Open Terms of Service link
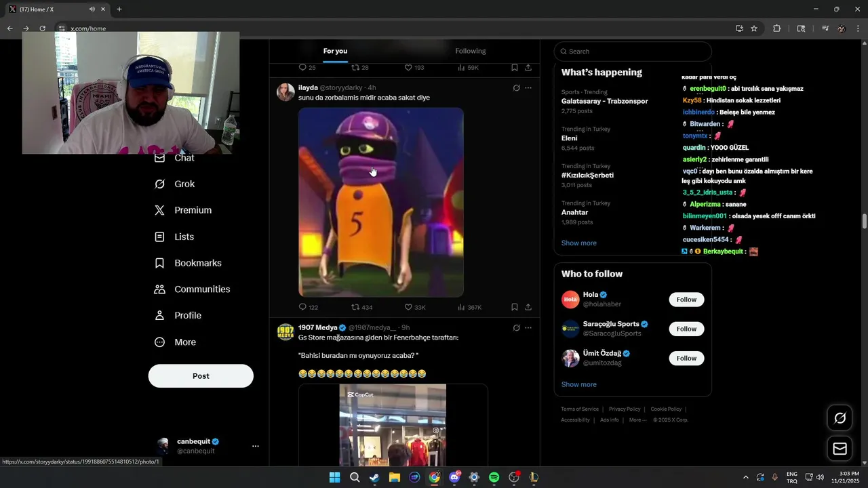868x488 pixels. tap(580, 409)
